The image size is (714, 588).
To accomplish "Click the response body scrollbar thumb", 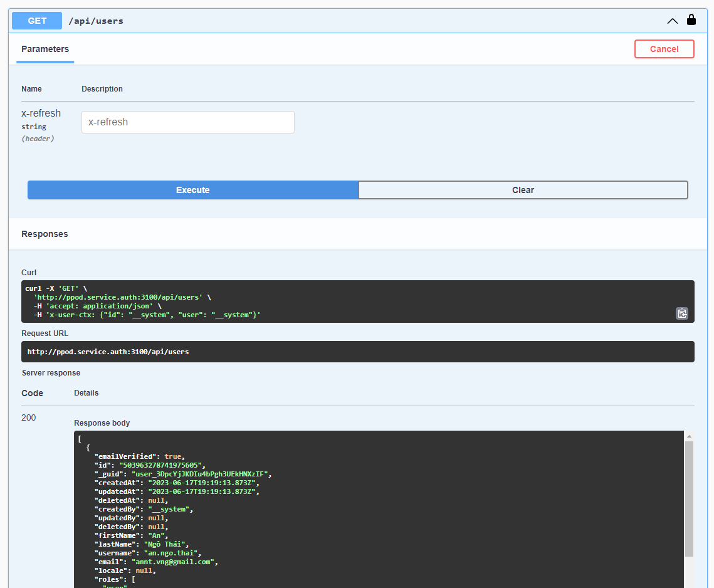I will (x=689, y=498).
